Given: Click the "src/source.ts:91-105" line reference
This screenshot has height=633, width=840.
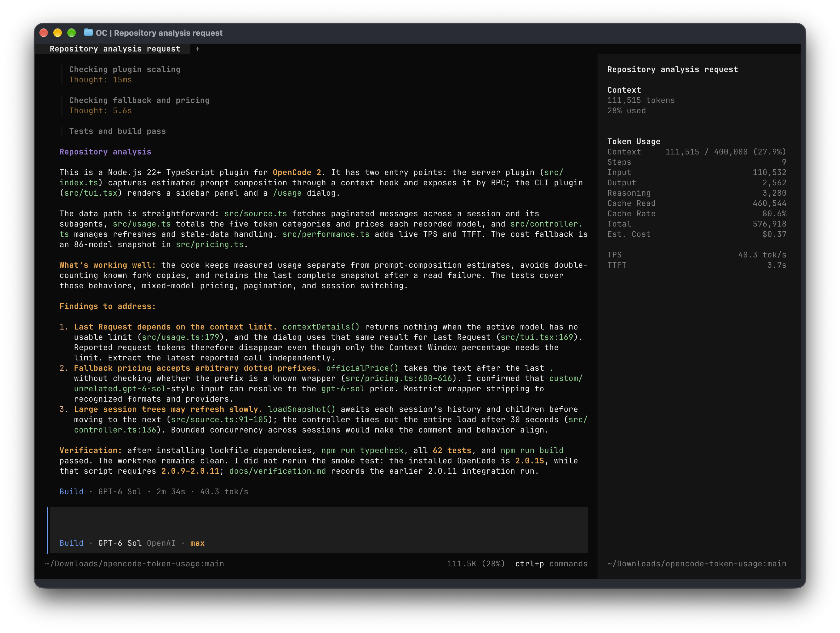Looking at the screenshot, I should point(219,419).
